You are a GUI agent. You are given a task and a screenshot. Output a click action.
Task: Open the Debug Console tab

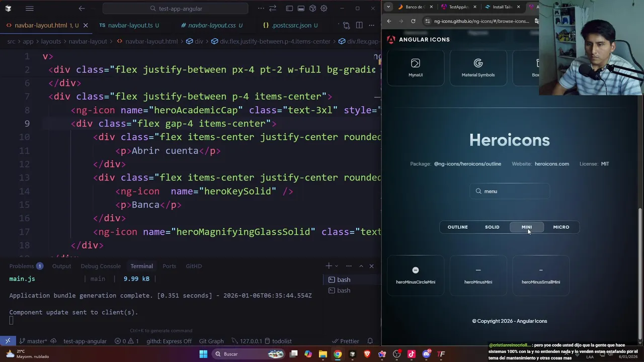point(101,266)
